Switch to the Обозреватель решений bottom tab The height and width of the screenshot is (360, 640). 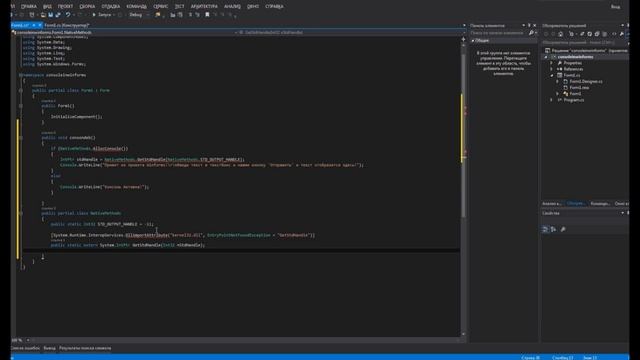[x=576, y=204]
